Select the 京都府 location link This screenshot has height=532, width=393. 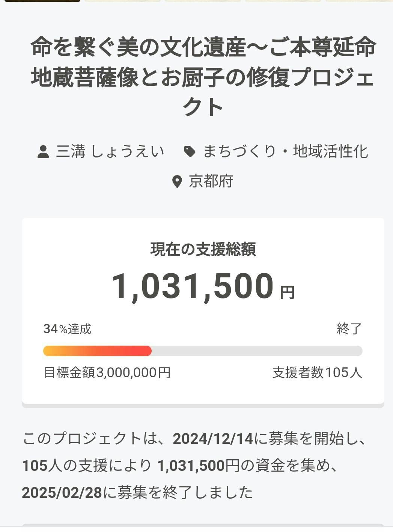[x=211, y=181]
